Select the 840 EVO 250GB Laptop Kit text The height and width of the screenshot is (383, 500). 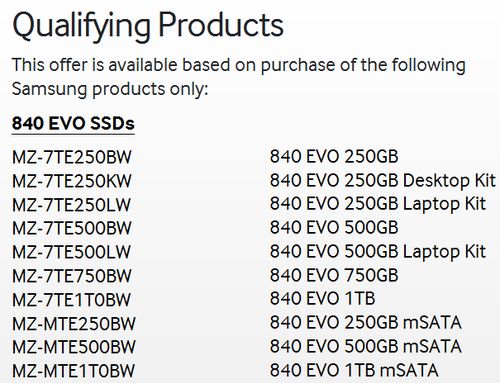pyautogui.click(x=378, y=205)
